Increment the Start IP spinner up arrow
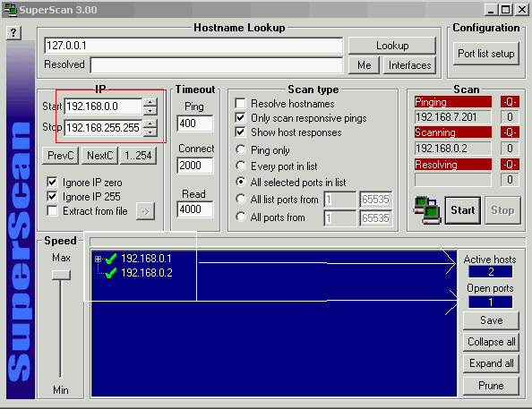 (150, 102)
